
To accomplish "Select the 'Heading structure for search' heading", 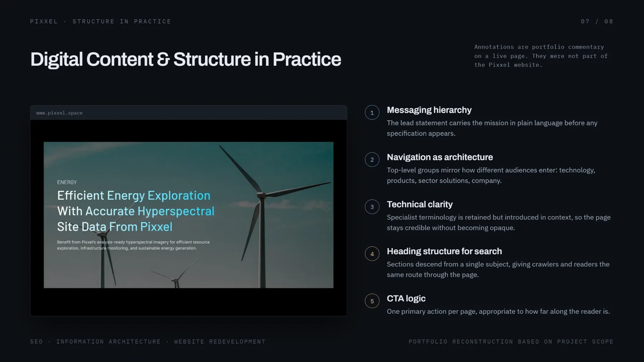I will click(x=444, y=251).
